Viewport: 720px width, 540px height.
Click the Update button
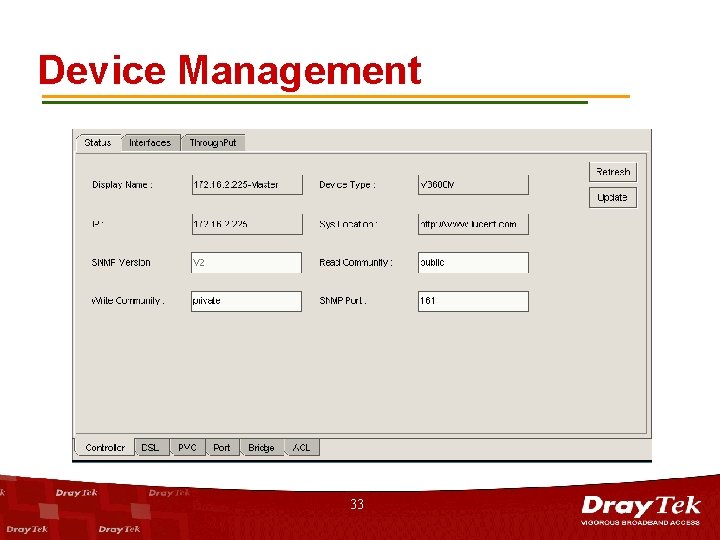click(613, 197)
